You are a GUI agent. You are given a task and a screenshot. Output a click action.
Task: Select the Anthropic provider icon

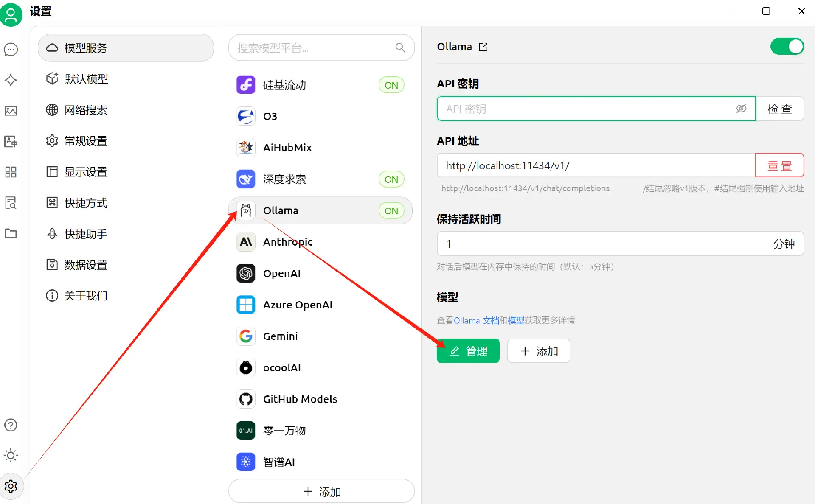pos(246,242)
